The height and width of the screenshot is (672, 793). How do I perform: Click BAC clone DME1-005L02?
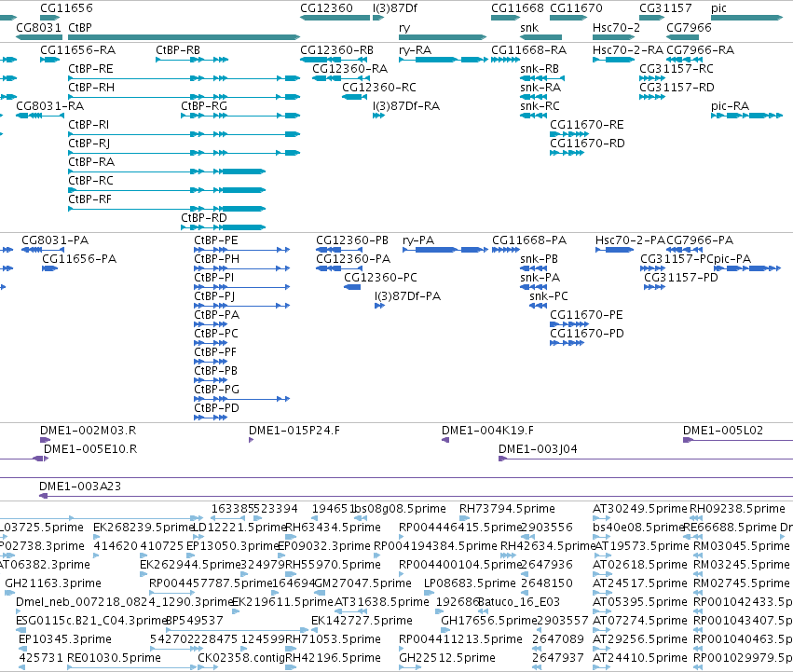[738, 440]
